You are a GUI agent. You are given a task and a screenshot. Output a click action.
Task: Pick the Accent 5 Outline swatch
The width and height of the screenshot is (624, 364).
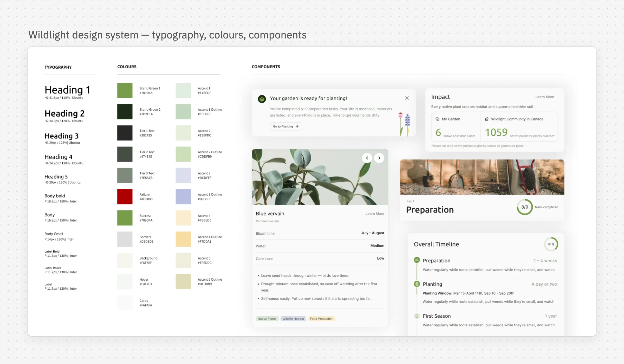[x=183, y=282]
